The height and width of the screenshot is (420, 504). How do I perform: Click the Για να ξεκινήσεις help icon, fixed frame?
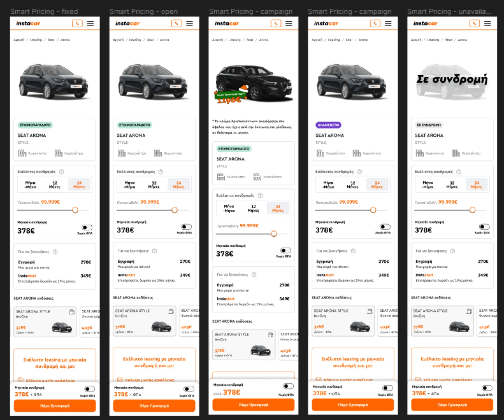click(x=55, y=252)
